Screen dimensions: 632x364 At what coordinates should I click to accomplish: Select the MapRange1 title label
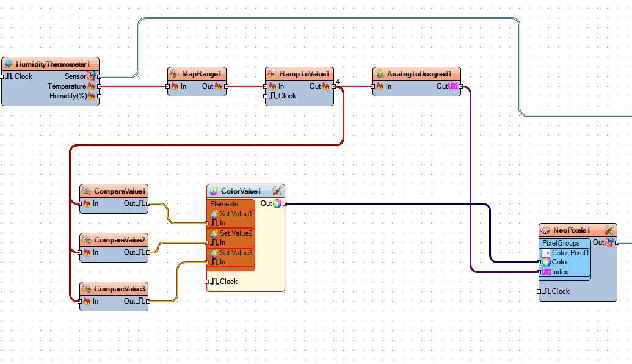[202, 74]
